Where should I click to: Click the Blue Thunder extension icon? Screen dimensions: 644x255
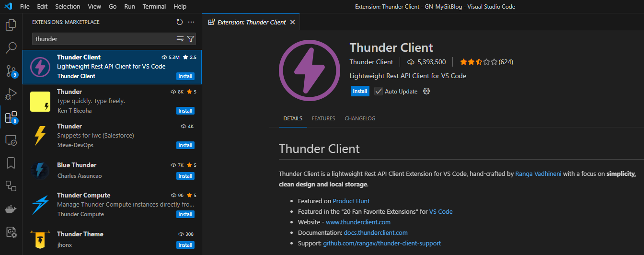(40, 171)
